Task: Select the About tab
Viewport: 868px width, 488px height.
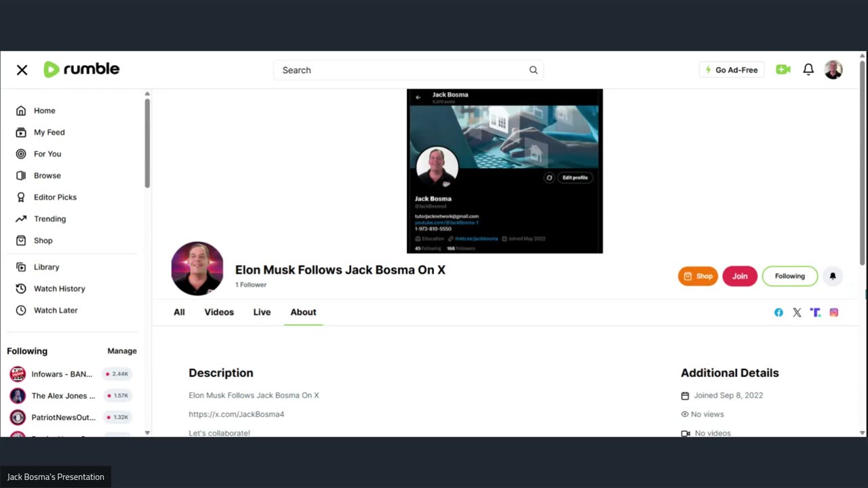Action: tap(303, 312)
